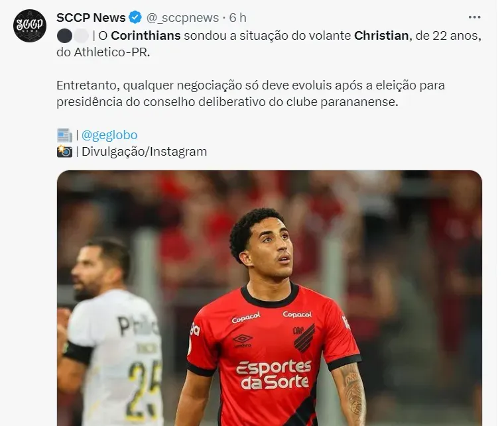Click the Athletico-PR text line
This screenshot has height=426, width=504.
[103, 52]
